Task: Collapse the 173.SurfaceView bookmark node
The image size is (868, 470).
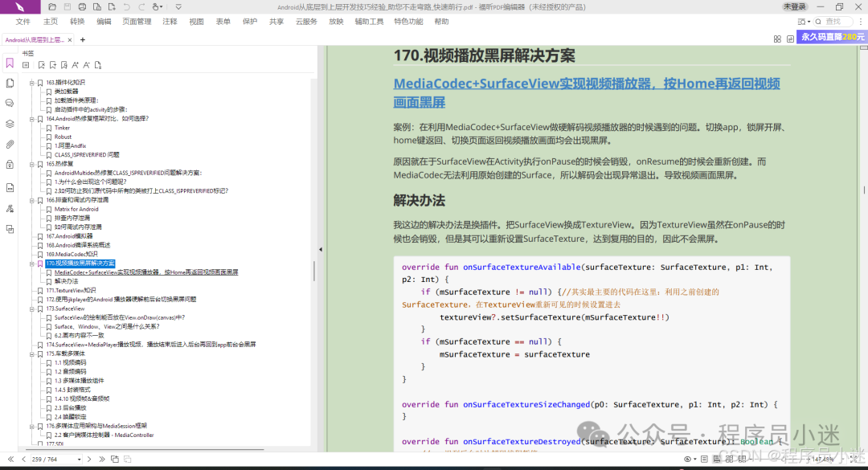Action: coord(31,309)
